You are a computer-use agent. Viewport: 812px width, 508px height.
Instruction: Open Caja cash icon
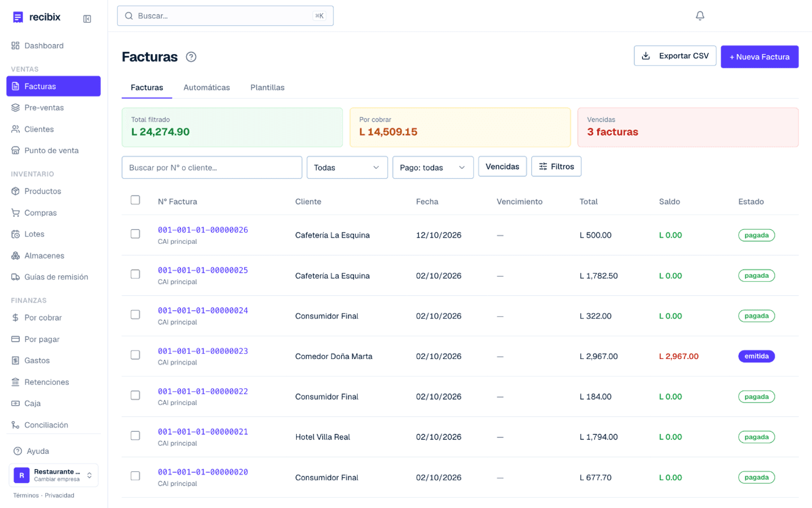(x=15, y=404)
